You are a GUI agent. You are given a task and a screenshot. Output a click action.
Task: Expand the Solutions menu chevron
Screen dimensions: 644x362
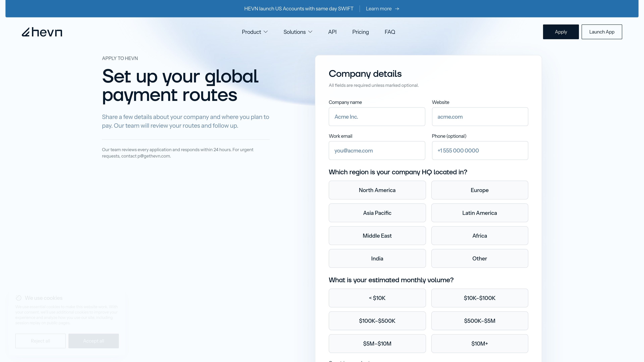click(310, 32)
